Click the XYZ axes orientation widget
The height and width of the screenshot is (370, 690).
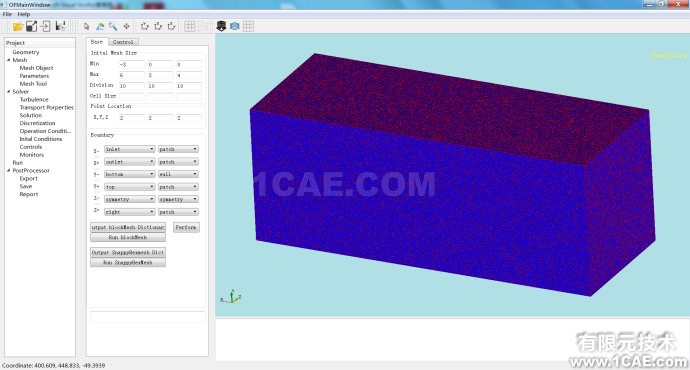point(231,297)
